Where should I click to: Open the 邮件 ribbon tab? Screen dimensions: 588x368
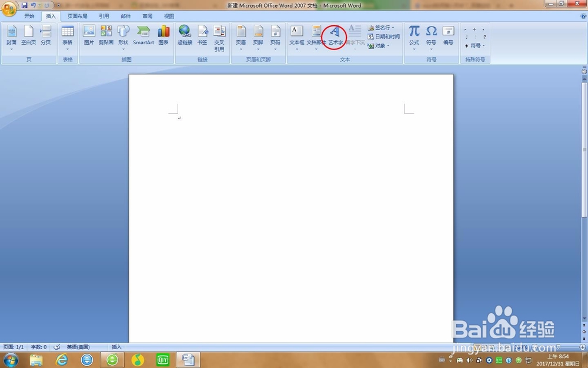click(x=126, y=16)
